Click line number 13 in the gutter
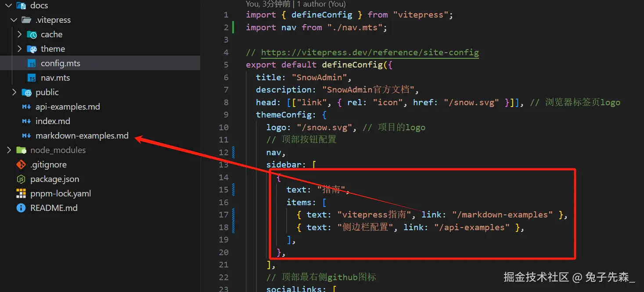This screenshot has width=644, height=292. [223, 165]
